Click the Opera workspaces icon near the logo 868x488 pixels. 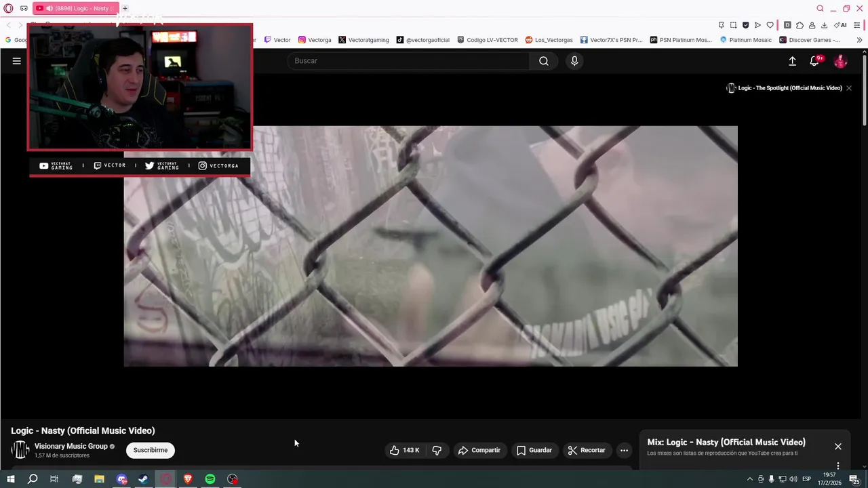[x=24, y=8]
